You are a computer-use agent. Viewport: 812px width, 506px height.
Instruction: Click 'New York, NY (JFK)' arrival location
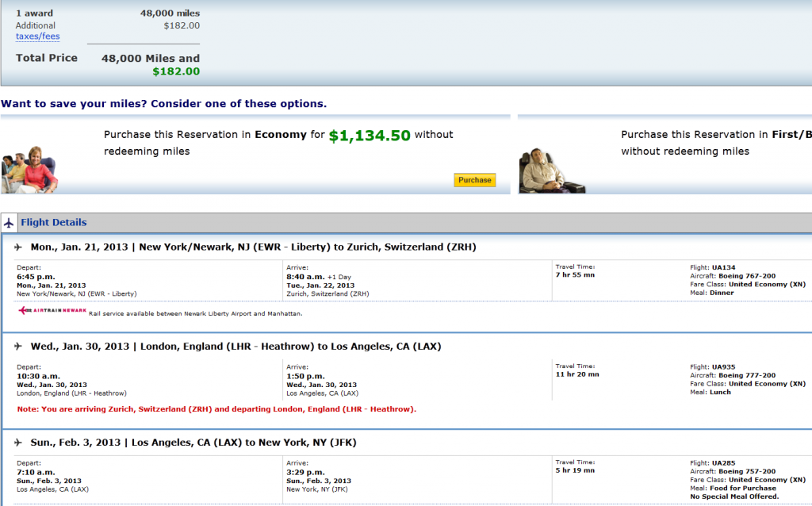pyautogui.click(x=317, y=489)
